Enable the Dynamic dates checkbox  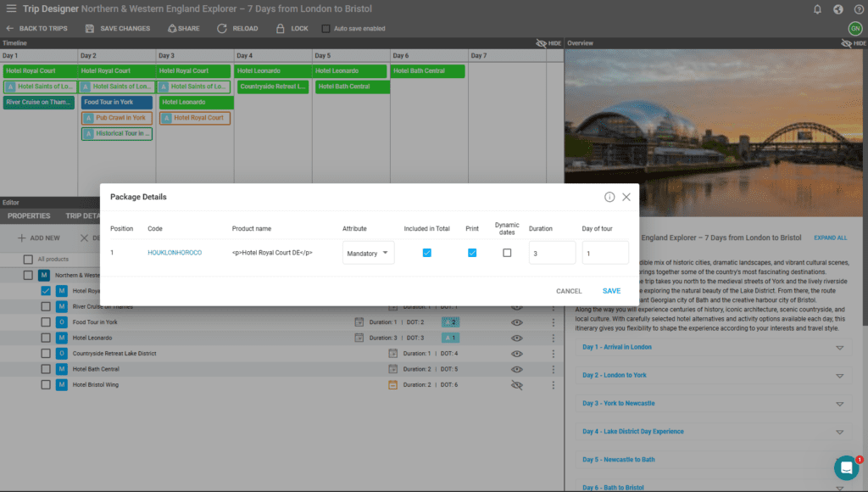tap(507, 253)
